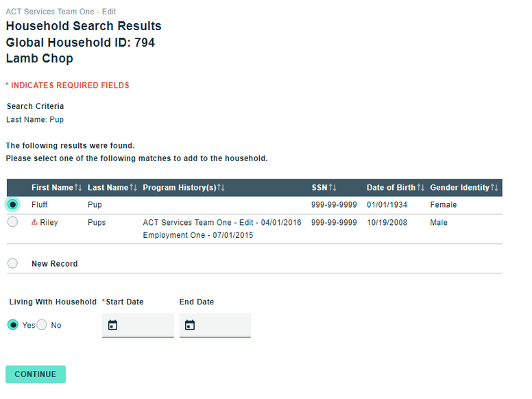Click the New Record label text
Viewport: 532px width, 399px height.
coord(54,264)
